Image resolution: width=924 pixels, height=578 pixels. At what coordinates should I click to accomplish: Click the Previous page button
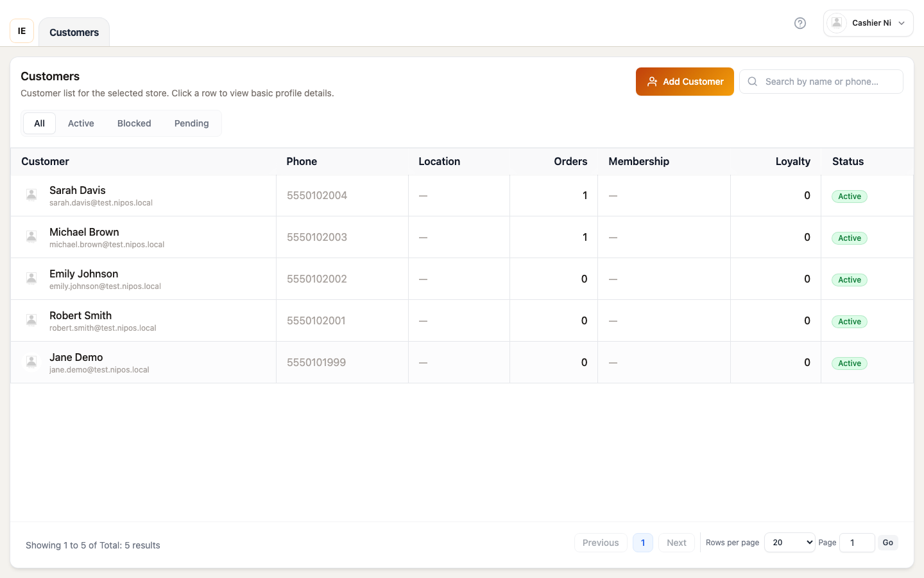point(601,543)
